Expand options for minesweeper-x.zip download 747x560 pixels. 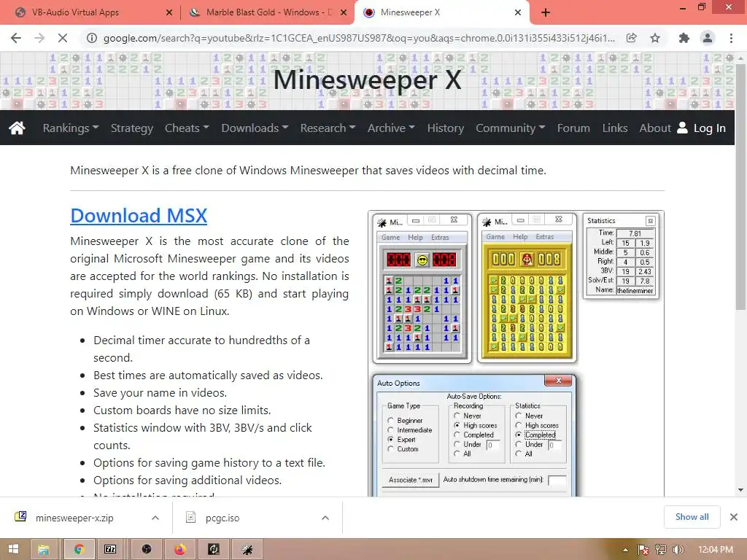(155, 518)
